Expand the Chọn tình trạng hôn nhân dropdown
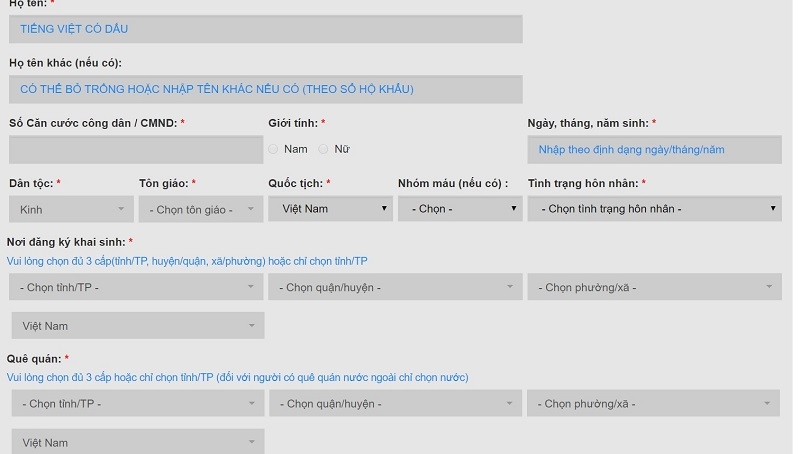 [x=654, y=209]
